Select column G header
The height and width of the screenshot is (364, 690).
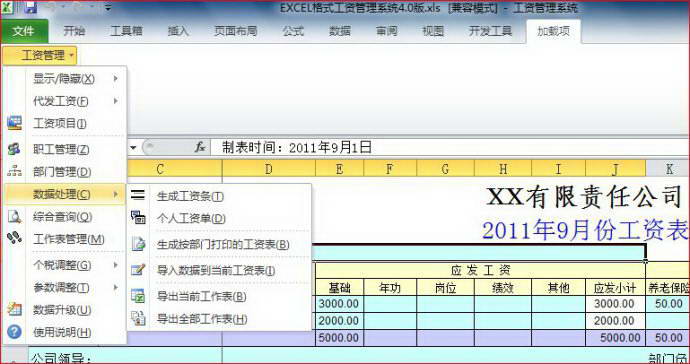tap(445, 169)
